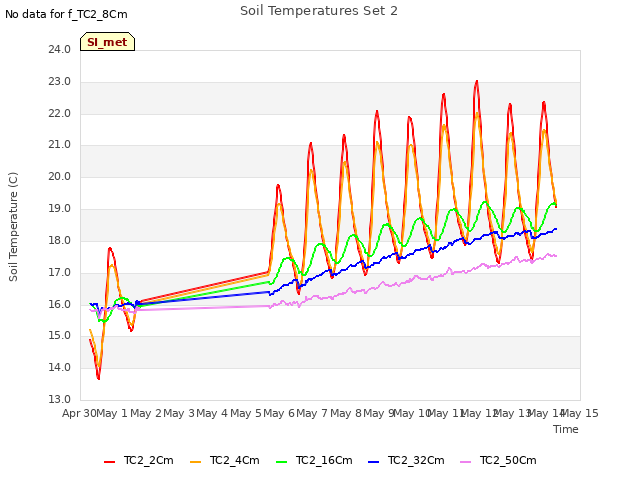Screen dimensions: 640x480
Task: Click the TC2_32Cm legend entry
Action: (x=406, y=460)
